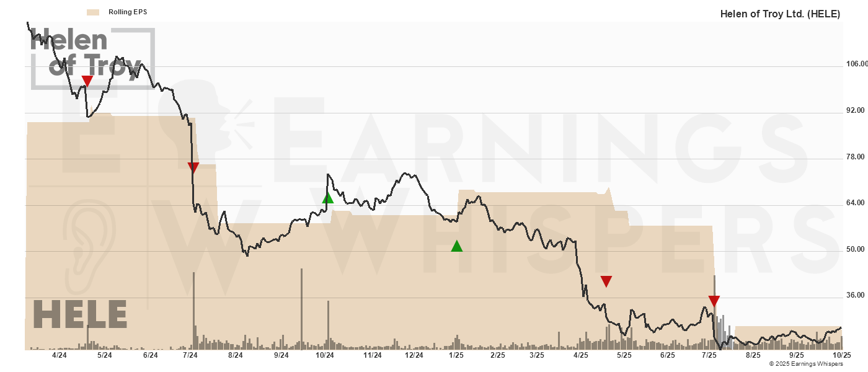Select the green earnings marker at 1/25
The width and height of the screenshot is (868, 372).
[x=457, y=246]
